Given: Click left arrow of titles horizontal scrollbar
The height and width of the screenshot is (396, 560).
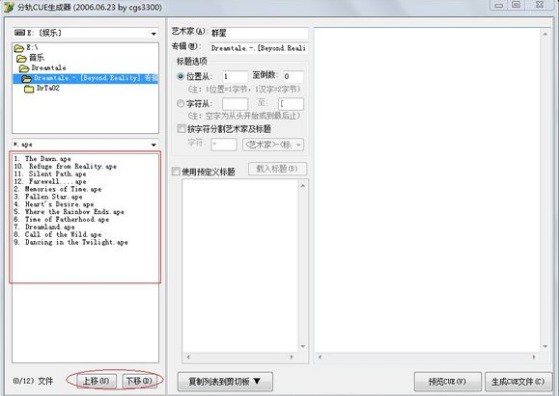Looking at the screenshot, I should pos(188,357).
